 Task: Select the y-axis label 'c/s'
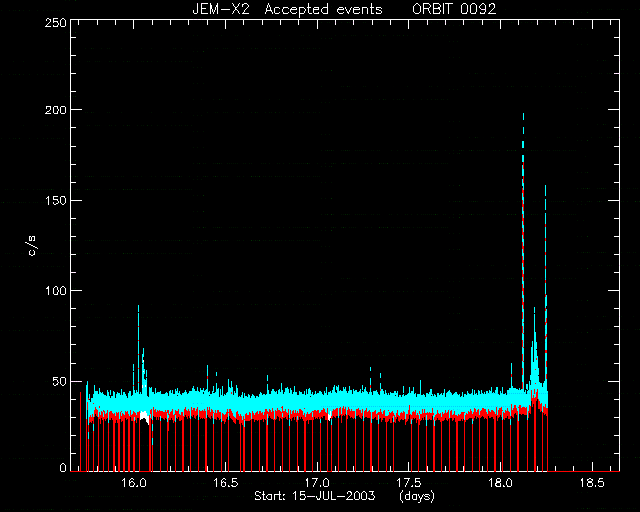[x=32, y=246]
